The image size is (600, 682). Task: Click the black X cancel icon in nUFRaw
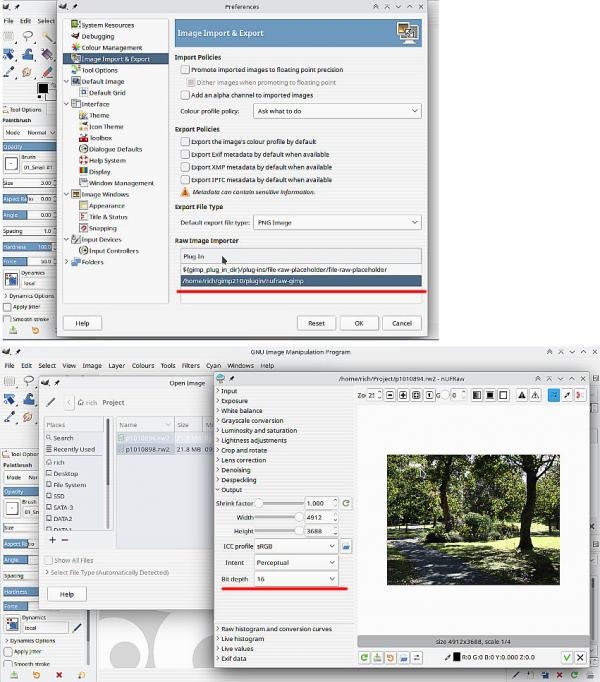[580, 657]
